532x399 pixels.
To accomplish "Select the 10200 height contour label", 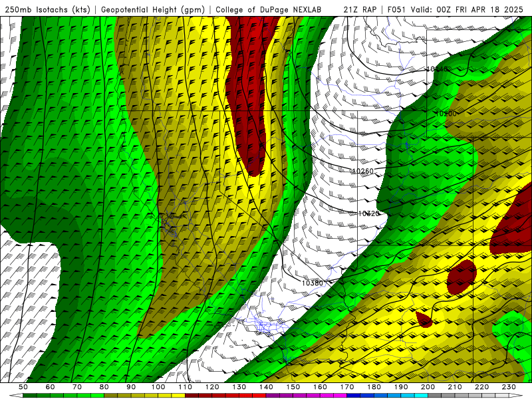I will (446, 114).
